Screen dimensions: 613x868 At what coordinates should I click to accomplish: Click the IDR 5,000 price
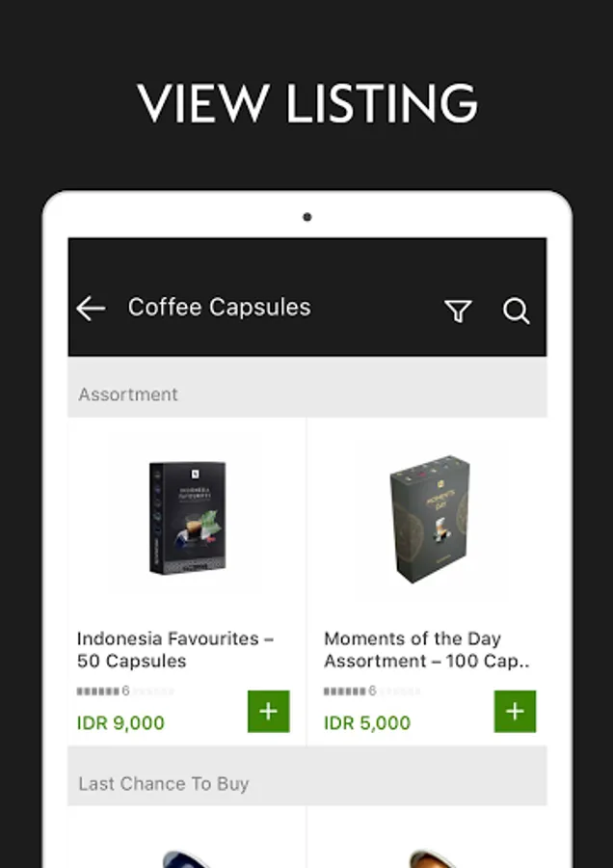point(367,723)
